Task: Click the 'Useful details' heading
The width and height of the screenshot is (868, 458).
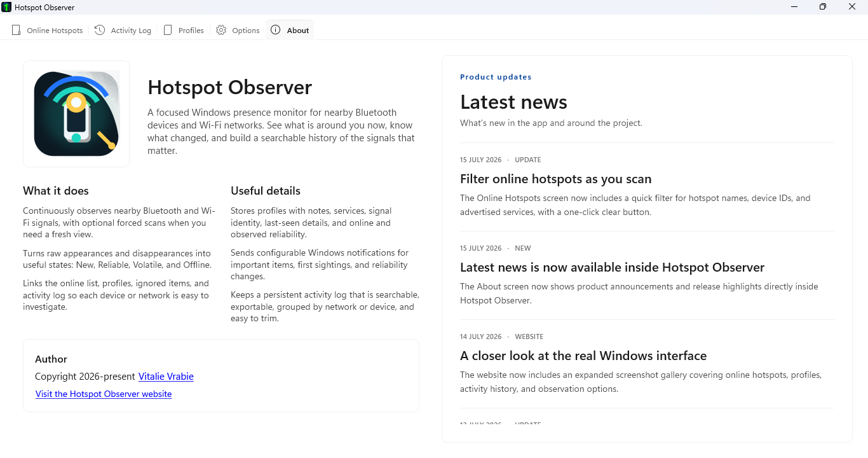Action: pos(266,191)
